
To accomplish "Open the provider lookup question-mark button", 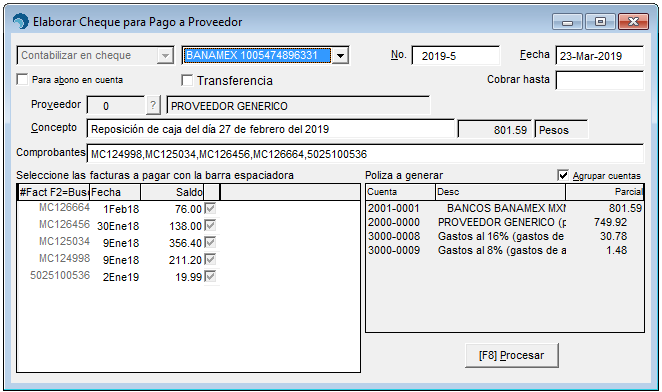I will [153, 105].
